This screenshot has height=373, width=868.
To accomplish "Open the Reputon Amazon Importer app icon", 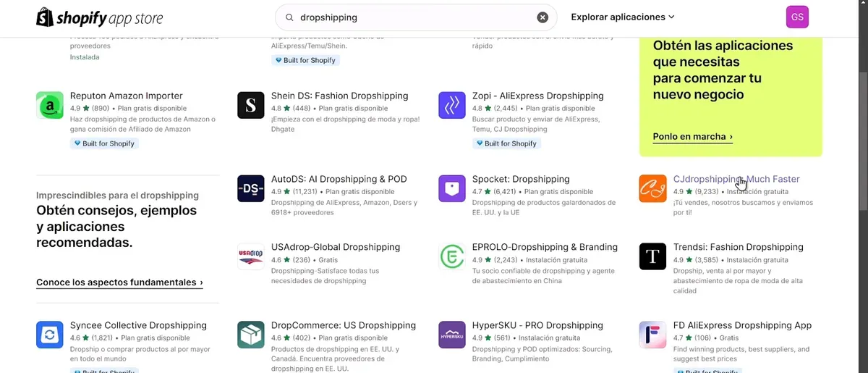I will (50, 105).
